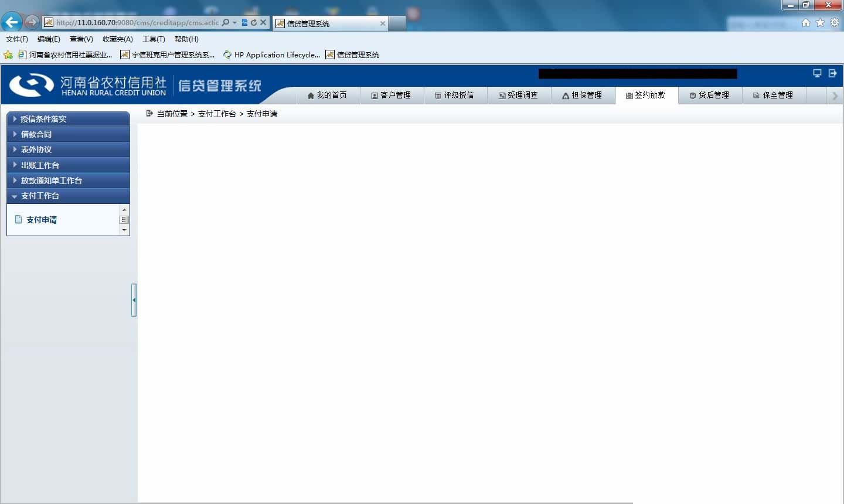This screenshot has height=504, width=844.
Task: Expand the 出账工作台 sidebar section
Action: (68, 165)
